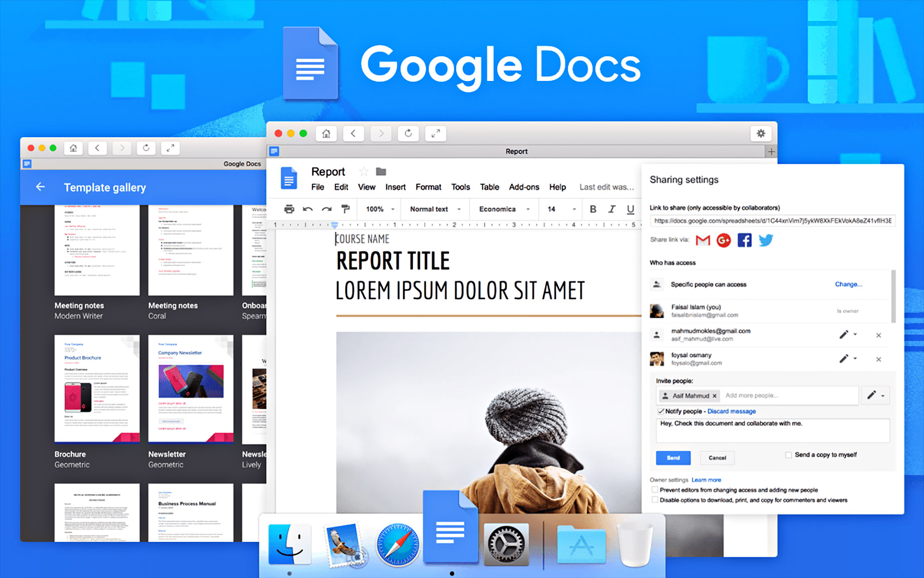Image resolution: width=924 pixels, height=578 pixels.
Task: Enter fullscreen in the Report window
Action: coord(435,133)
